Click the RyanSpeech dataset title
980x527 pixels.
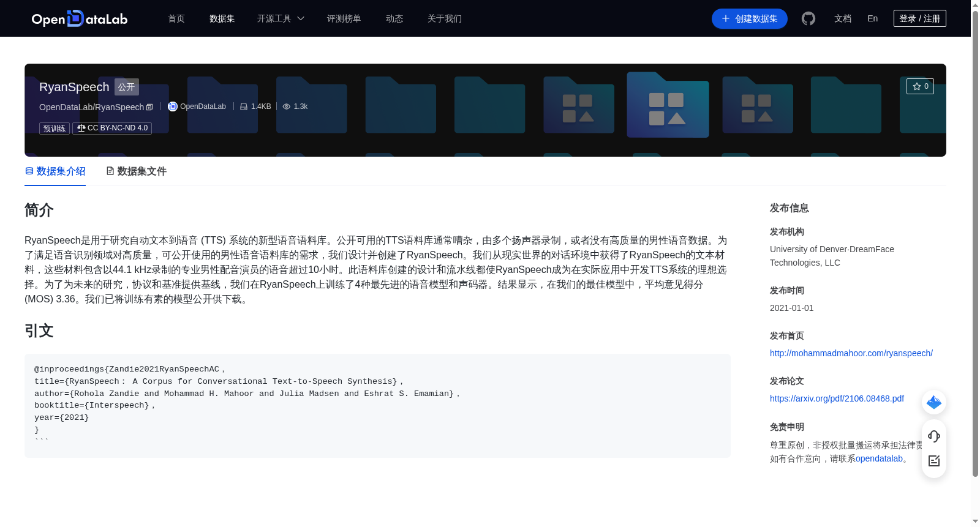point(74,87)
